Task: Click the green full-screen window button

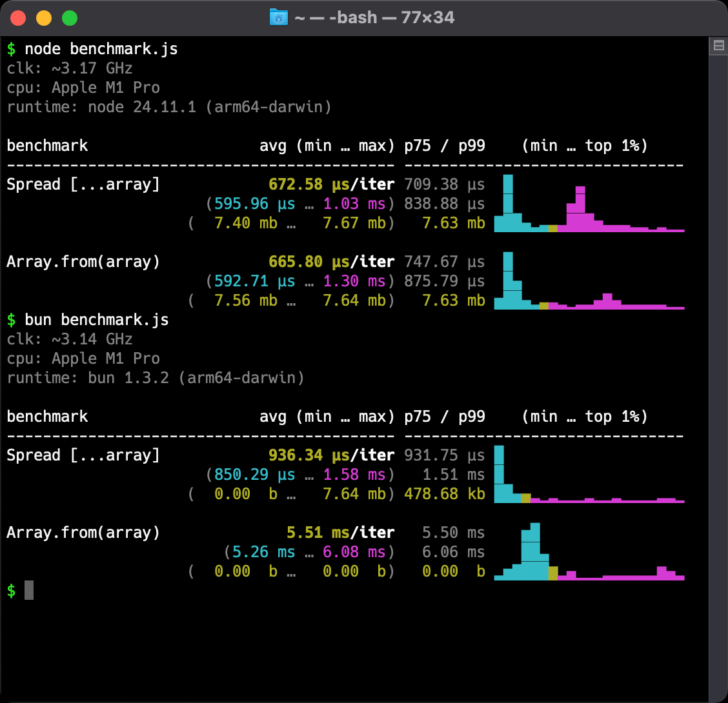Action: coord(69,18)
